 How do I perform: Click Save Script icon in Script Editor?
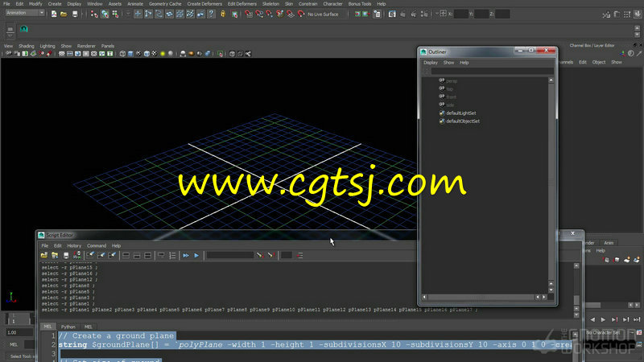(66, 255)
